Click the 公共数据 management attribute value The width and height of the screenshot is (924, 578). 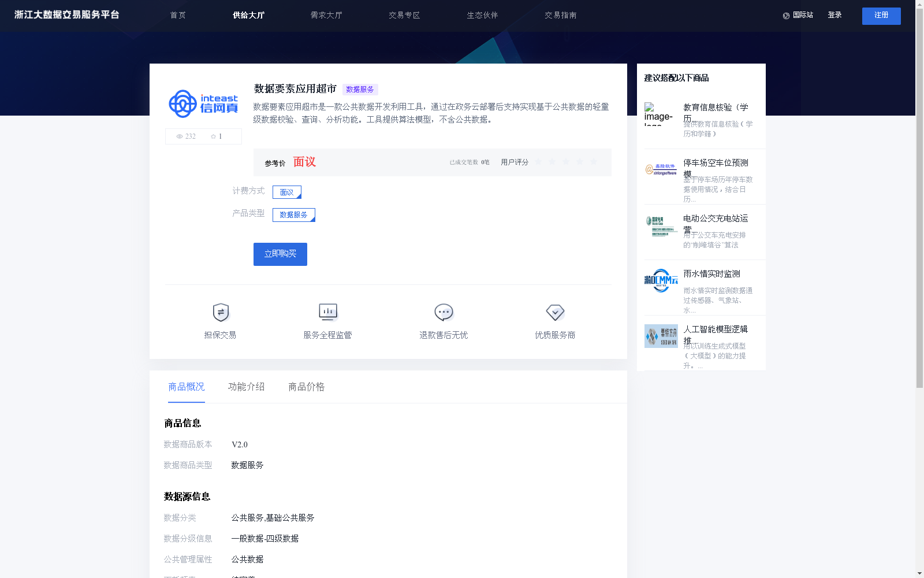point(247,560)
